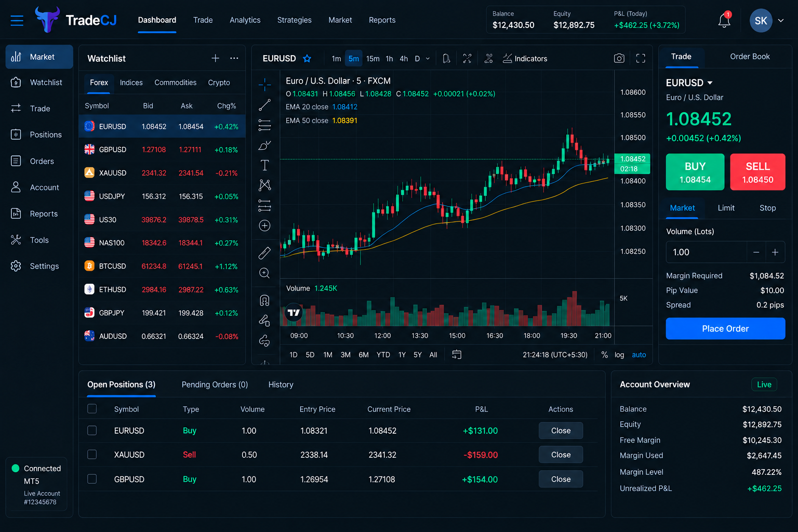Open the go-to-date calendar icon

(457, 354)
